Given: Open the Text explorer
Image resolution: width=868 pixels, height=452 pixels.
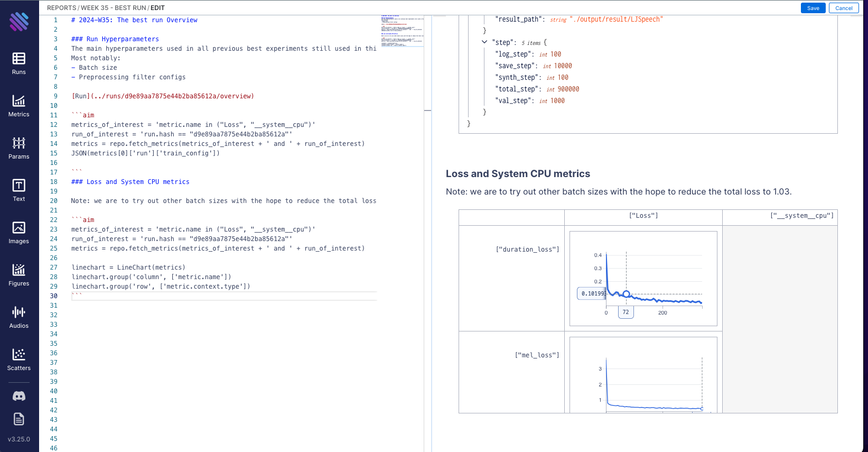Looking at the screenshot, I should (19, 190).
